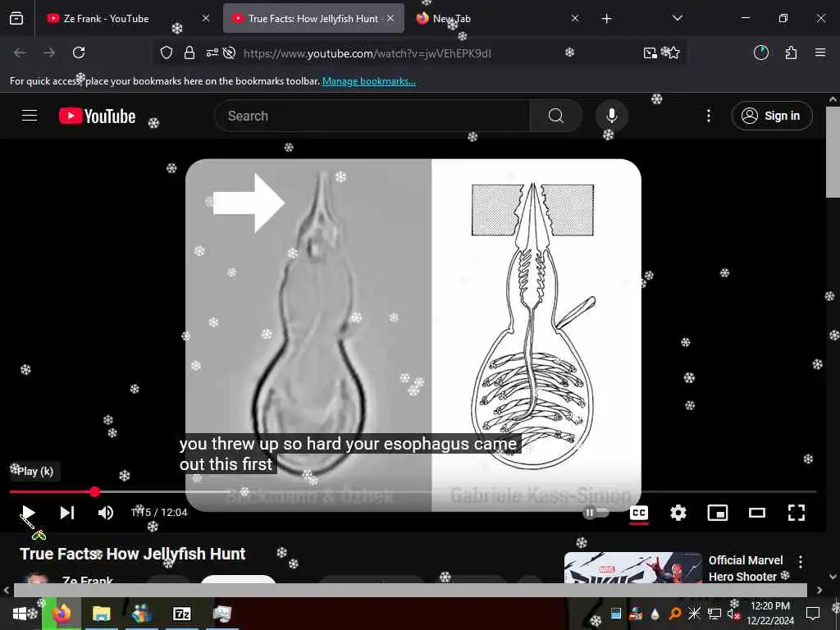Viewport: 840px width, 630px height.
Task: Click the True Facts: How Jellyfish Hunt title
Action: tap(132, 554)
